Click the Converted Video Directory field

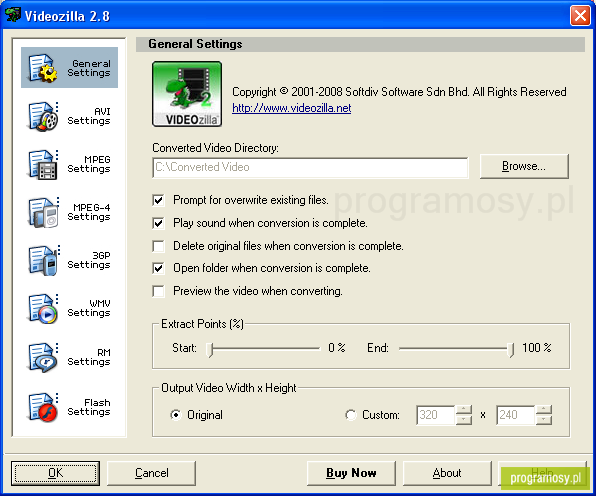click(x=310, y=167)
